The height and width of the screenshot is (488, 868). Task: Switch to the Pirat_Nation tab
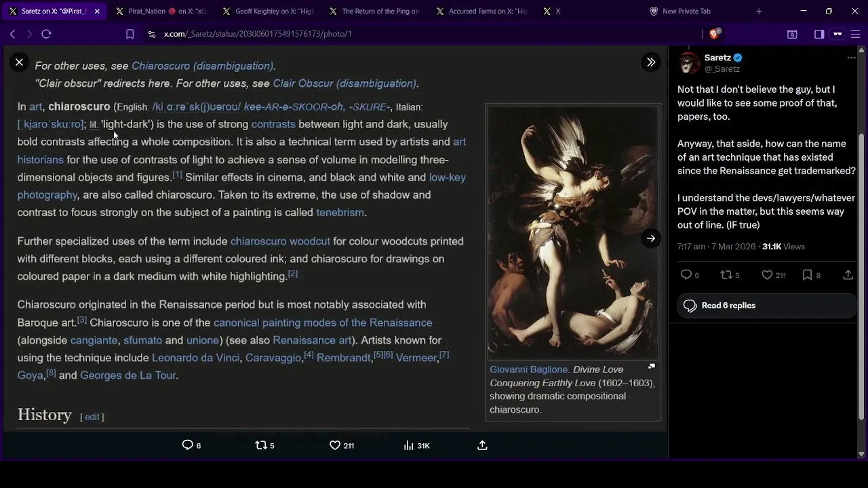tap(161, 12)
